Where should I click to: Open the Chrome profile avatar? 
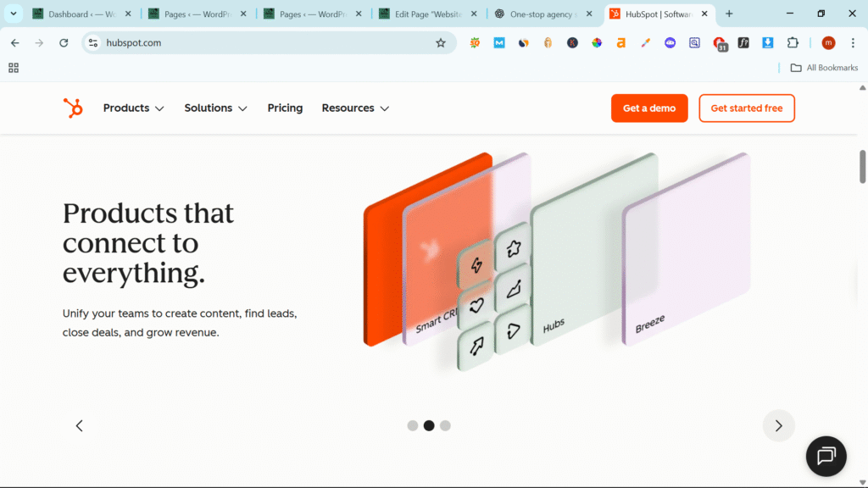[x=828, y=43]
